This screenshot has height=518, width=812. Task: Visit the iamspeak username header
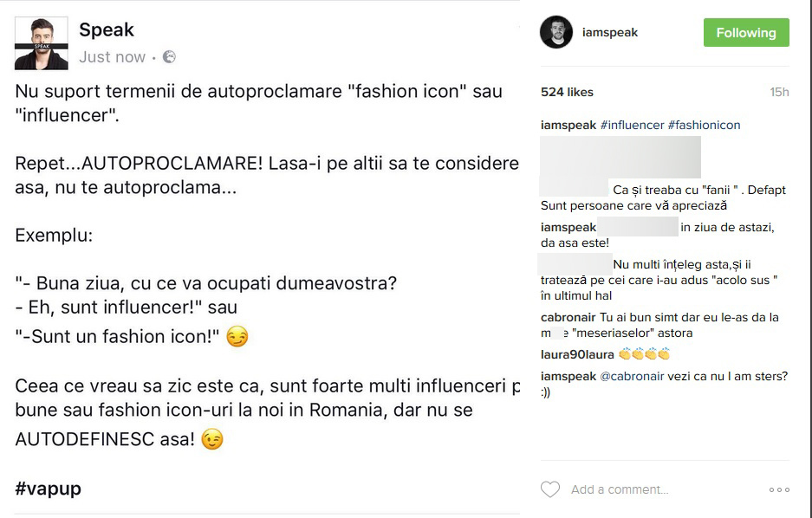611,32
